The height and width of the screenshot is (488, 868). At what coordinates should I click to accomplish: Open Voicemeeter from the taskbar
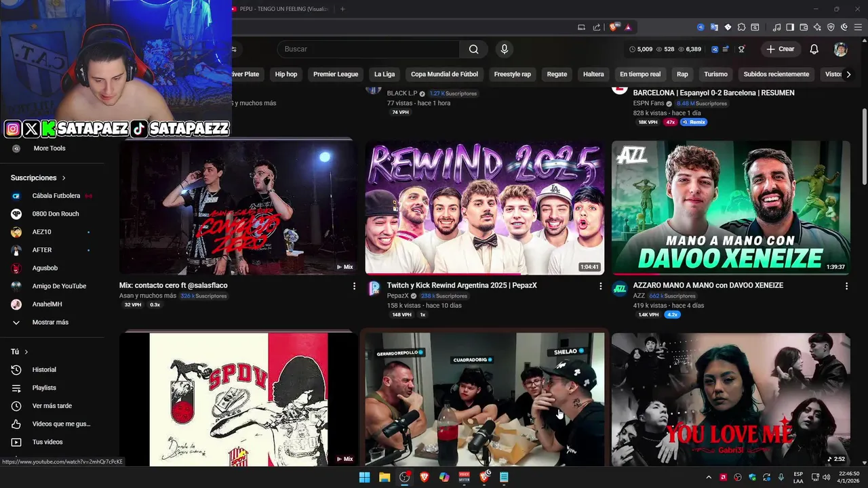tap(465, 477)
